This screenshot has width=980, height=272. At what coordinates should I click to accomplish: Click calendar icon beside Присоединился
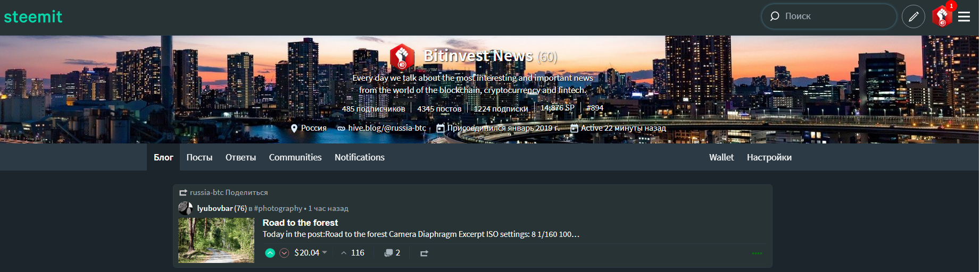tap(441, 128)
